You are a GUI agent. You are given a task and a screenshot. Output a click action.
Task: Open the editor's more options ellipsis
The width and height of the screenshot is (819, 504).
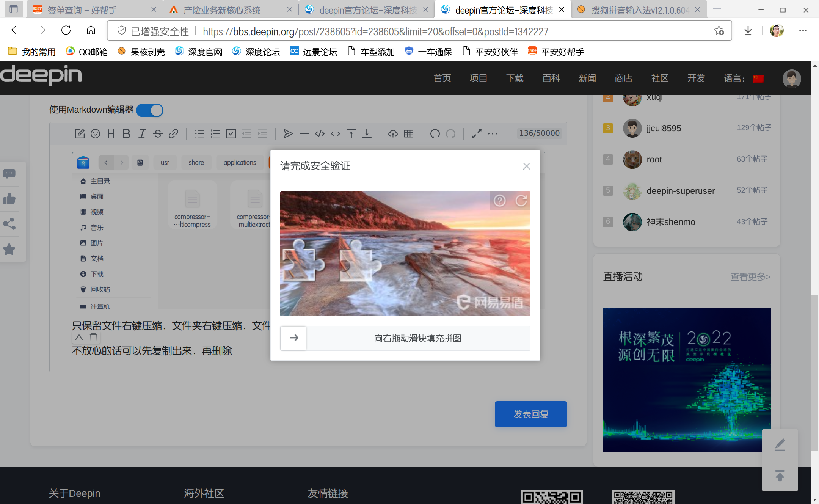coord(493,133)
